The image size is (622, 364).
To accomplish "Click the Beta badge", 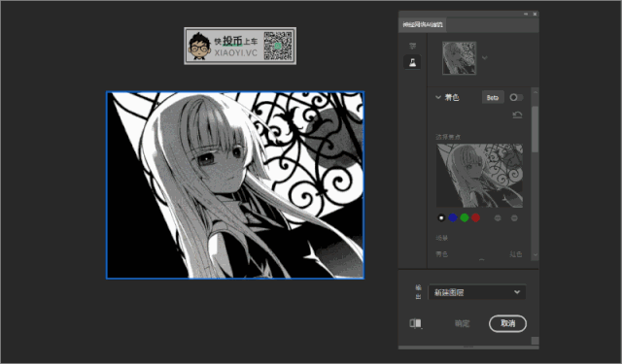I will coord(493,97).
